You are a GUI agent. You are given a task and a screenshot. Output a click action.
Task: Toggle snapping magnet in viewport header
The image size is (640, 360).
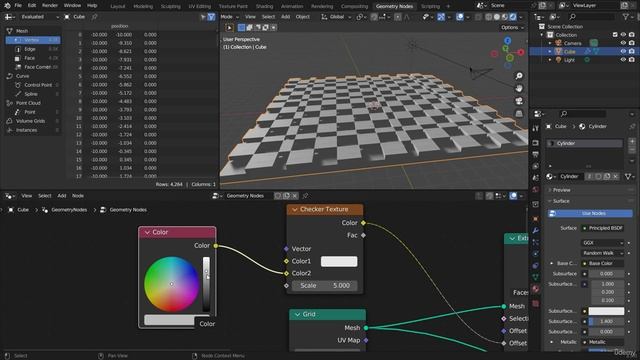pyautogui.click(x=374, y=17)
